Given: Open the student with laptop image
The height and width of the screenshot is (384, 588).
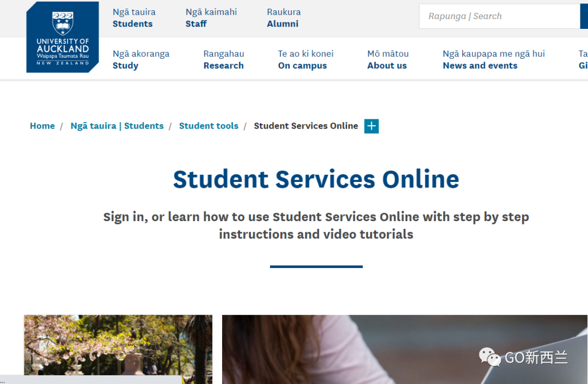Looking at the screenshot, I should pyautogui.click(x=405, y=349).
